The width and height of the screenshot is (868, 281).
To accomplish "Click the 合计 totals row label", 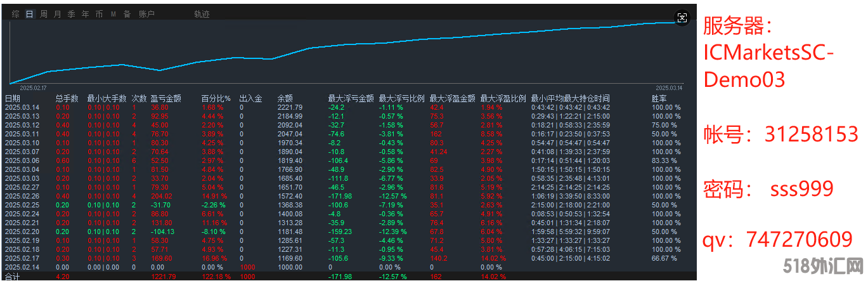I will click(13, 277).
